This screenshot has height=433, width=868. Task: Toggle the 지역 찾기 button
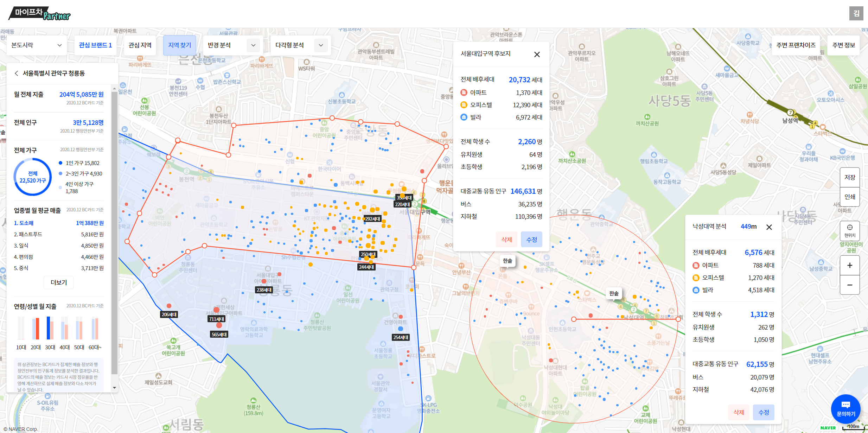[x=179, y=45]
